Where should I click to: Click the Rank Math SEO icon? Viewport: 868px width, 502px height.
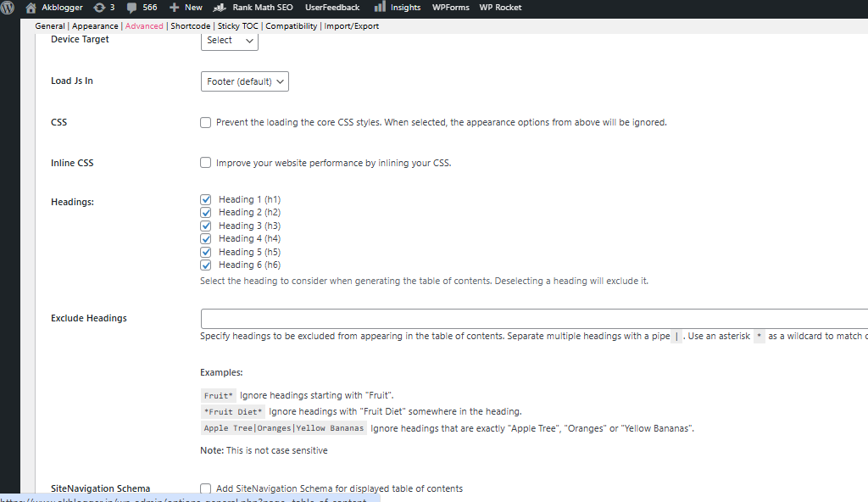[x=220, y=8]
